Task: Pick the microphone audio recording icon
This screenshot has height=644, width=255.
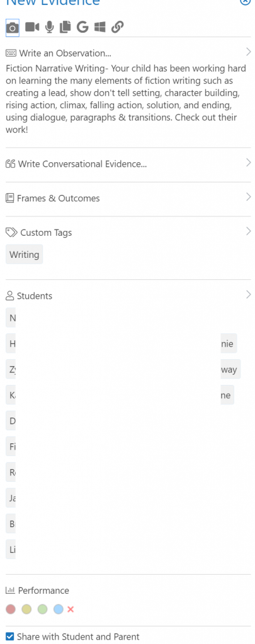Action: click(x=49, y=27)
